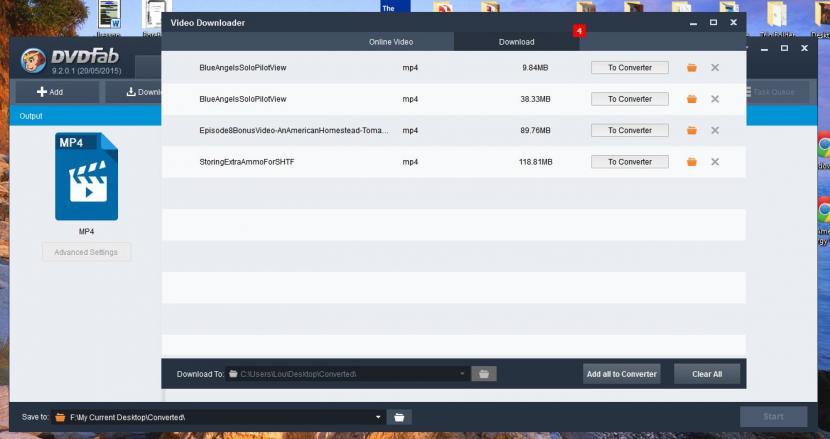The image size is (830, 439).
Task: Click the red download count badge
Action: click(x=579, y=31)
